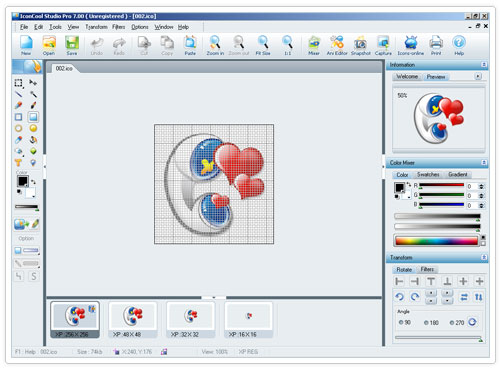Image resolution: width=500 pixels, height=370 pixels.
Task: Adjust the G value spinner arrows
Action: (481, 196)
